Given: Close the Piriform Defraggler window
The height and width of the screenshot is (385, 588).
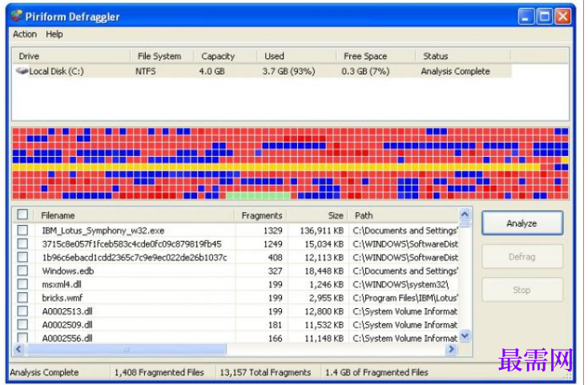Looking at the screenshot, I should pos(563,17).
